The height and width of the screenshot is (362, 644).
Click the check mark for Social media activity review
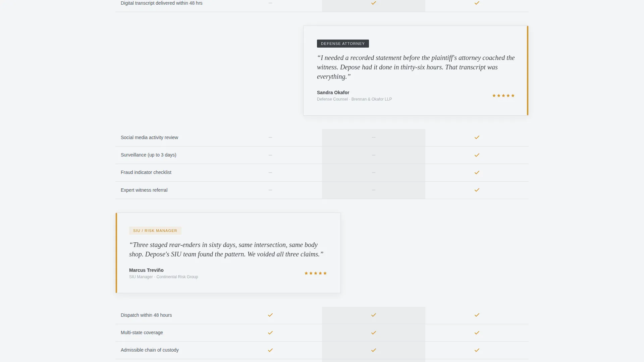point(477,137)
